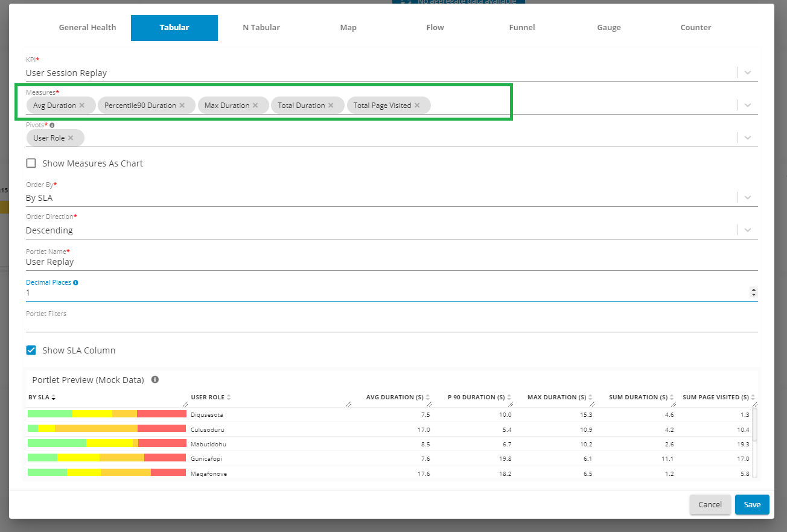Click the Decimal Places stepper arrows
Viewport: 787px width, 532px height.
[x=753, y=293]
